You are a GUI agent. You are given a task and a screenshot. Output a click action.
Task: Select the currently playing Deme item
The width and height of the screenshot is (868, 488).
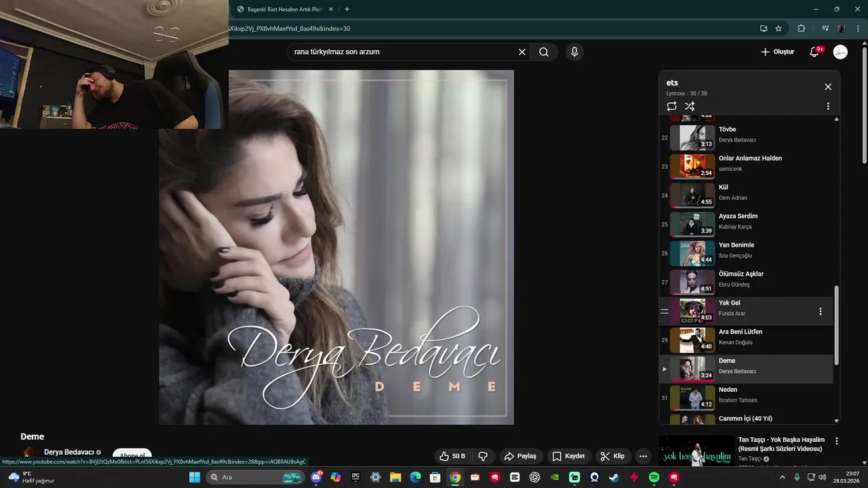[x=746, y=369]
